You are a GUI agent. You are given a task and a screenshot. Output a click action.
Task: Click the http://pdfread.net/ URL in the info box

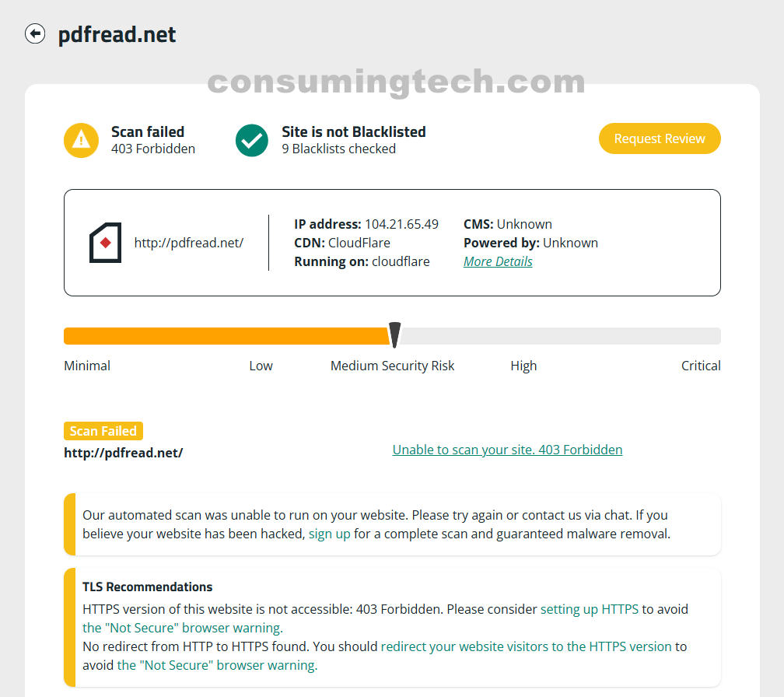(189, 243)
